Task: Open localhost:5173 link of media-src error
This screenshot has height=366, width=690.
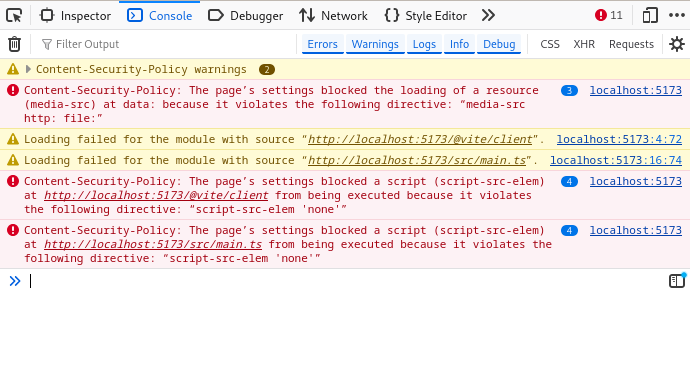Action: click(635, 90)
